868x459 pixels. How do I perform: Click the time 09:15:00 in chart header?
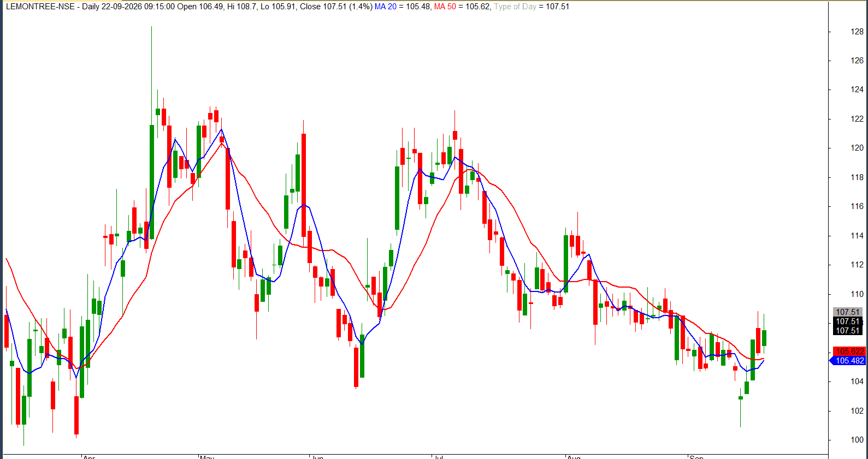click(160, 7)
